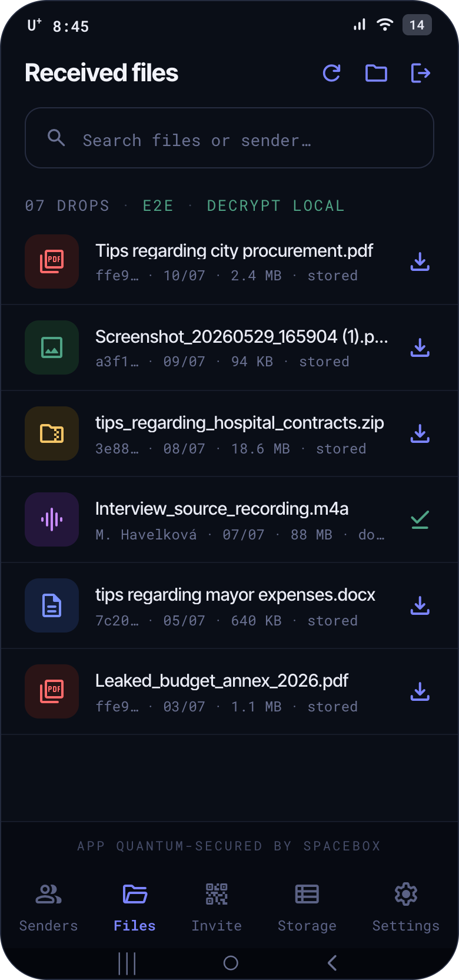This screenshot has height=980, width=459.
Task: Download the Screenshot_20260529_165904 file
Action: pos(420,347)
